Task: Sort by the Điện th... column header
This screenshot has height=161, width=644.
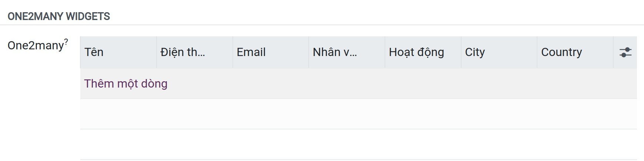Action: coord(195,52)
